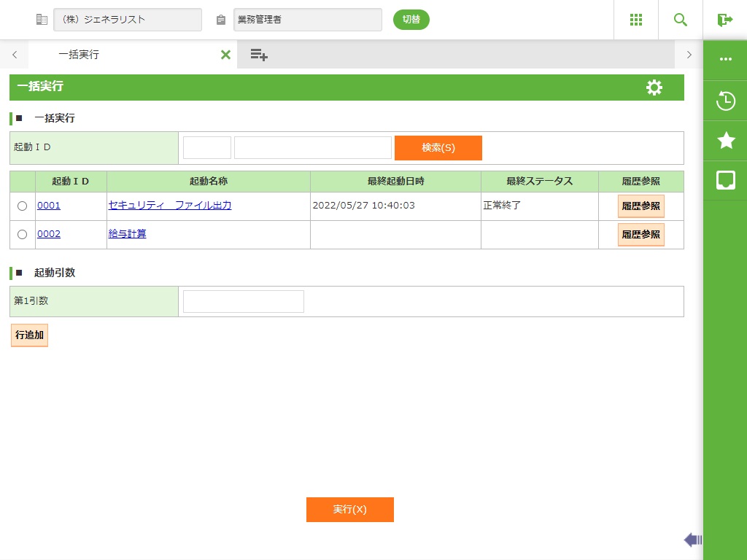Click the 検索(S) search button

tap(438, 148)
